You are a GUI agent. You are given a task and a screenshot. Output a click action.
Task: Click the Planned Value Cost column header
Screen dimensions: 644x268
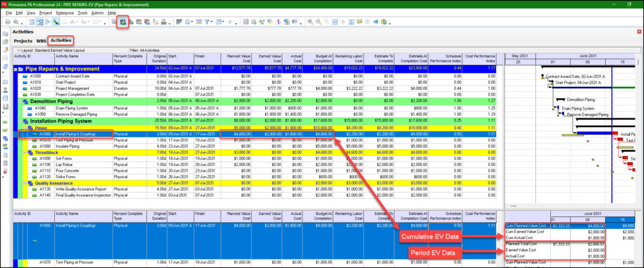[236, 59]
